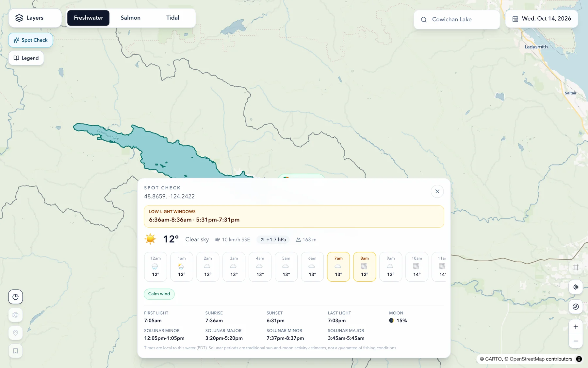Image resolution: width=588 pixels, height=368 pixels.
Task: Click the elevation icon beside 163 m
Action: click(298, 240)
